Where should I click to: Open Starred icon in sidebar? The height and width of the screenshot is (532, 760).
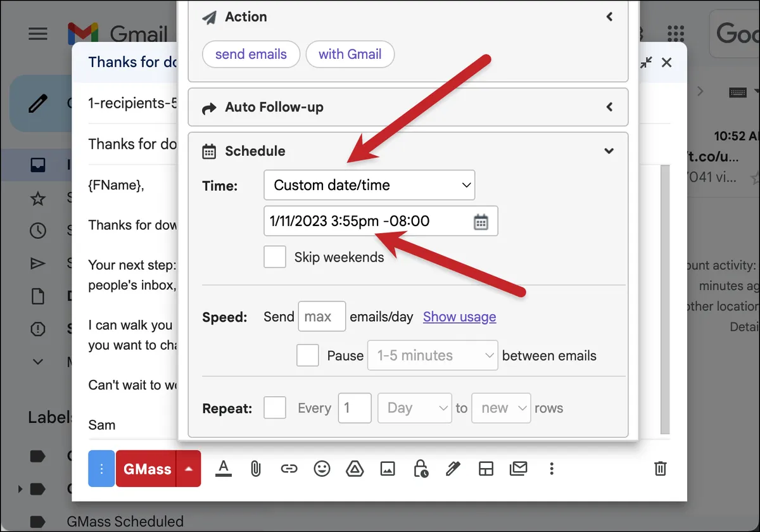tap(38, 198)
